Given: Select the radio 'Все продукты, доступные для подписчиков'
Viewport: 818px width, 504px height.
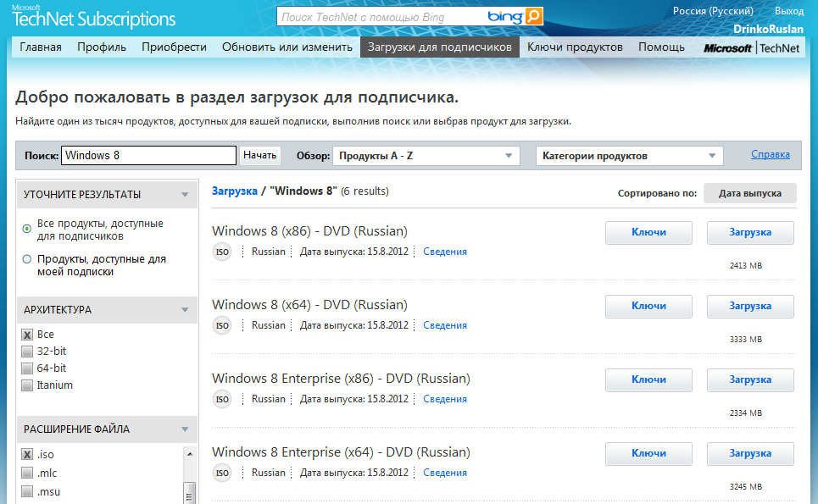Looking at the screenshot, I should (26, 229).
